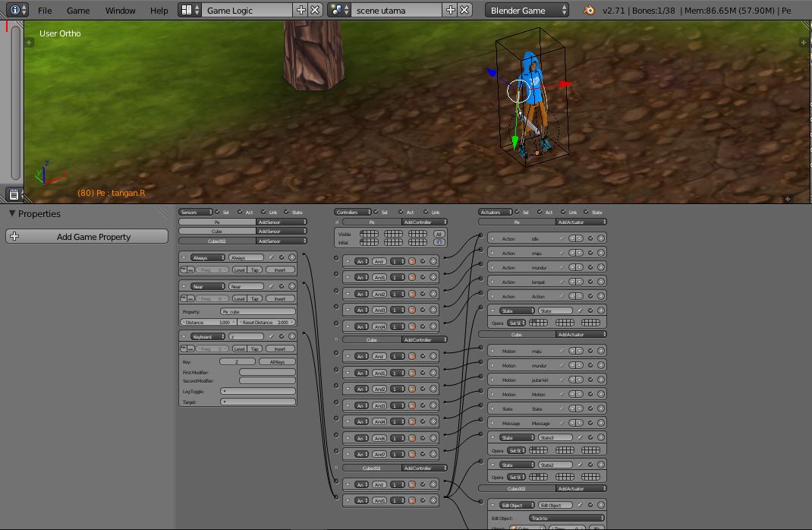Toggle the Link checkbox for Sensors

point(263,212)
